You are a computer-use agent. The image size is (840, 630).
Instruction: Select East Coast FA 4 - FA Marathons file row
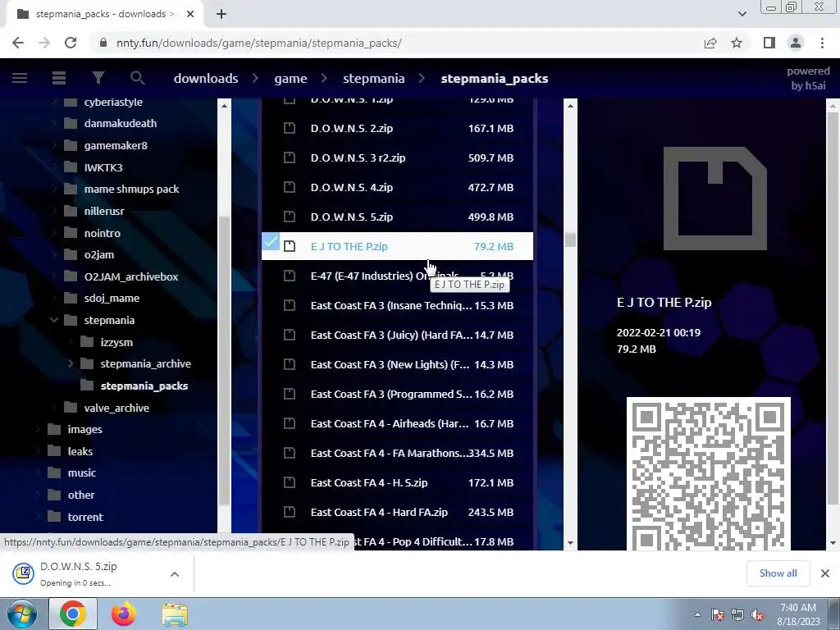point(397,453)
